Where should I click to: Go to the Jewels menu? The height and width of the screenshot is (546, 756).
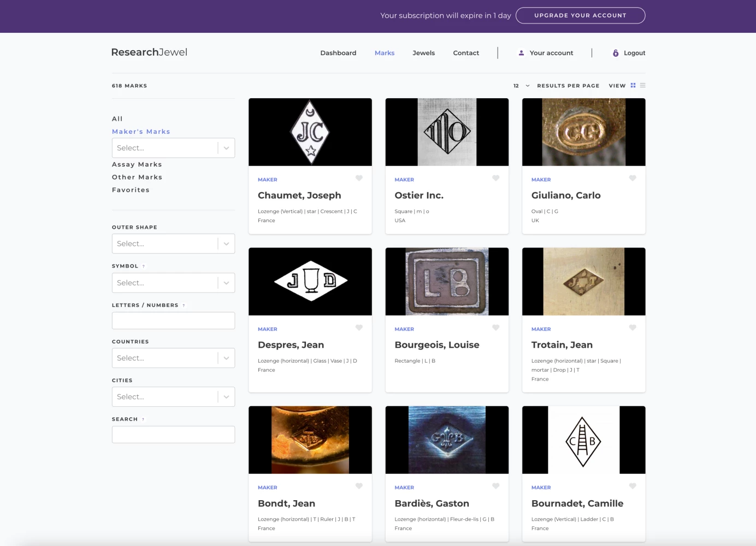click(423, 53)
